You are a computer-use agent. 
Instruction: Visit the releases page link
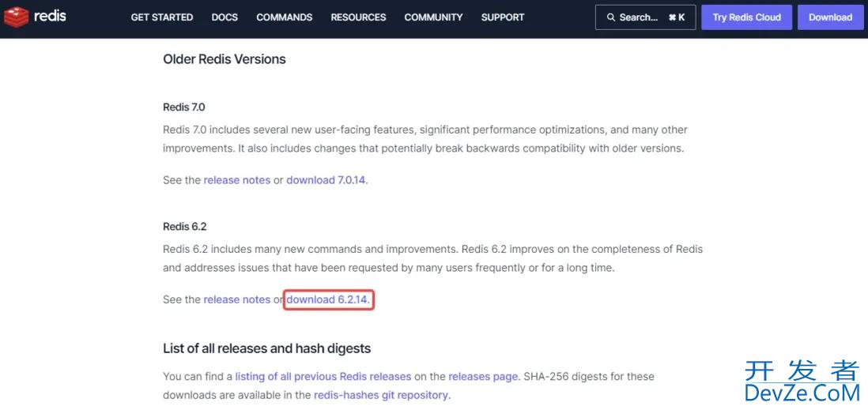click(x=483, y=377)
